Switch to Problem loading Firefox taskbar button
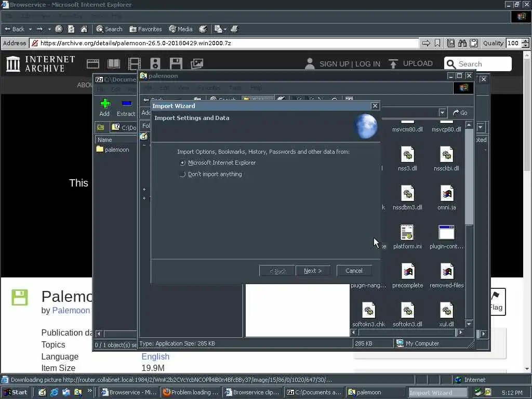Viewport: 532px width, 399px height. pos(190,392)
